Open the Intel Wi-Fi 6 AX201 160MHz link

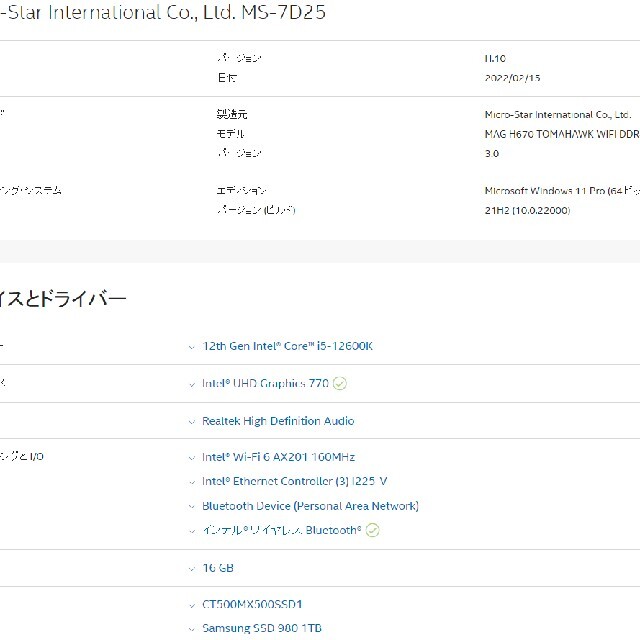[278, 457]
